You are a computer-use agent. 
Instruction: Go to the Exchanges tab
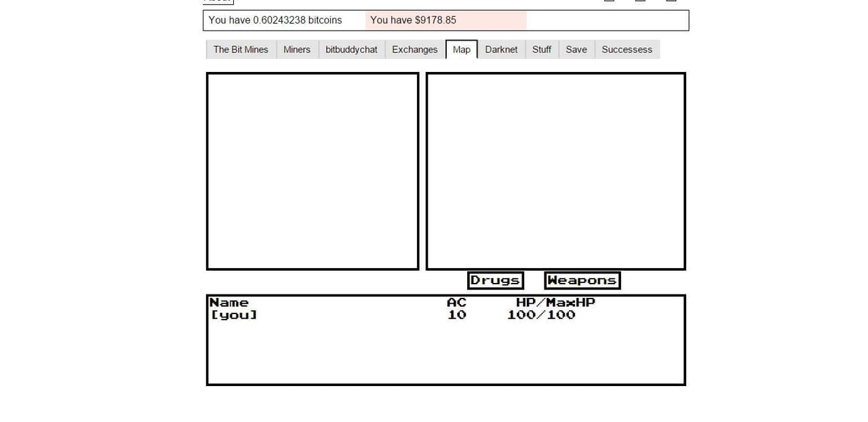tap(415, 50)
